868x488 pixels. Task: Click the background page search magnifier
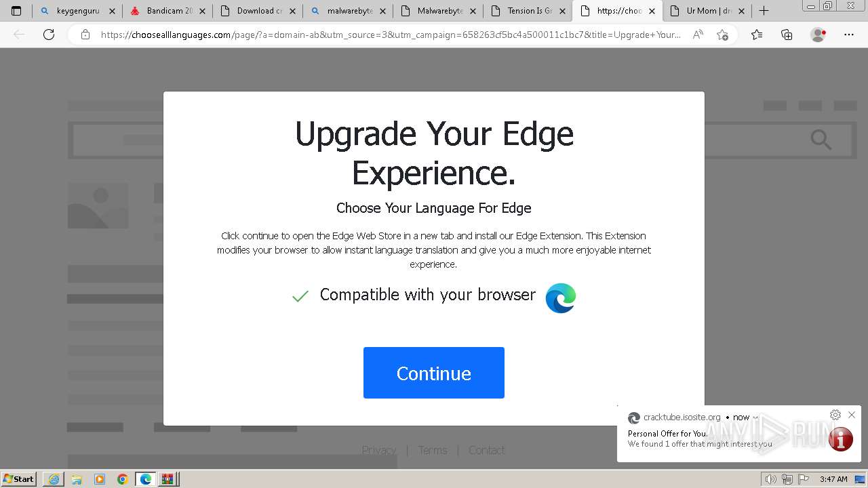click(x=821, y=140)
